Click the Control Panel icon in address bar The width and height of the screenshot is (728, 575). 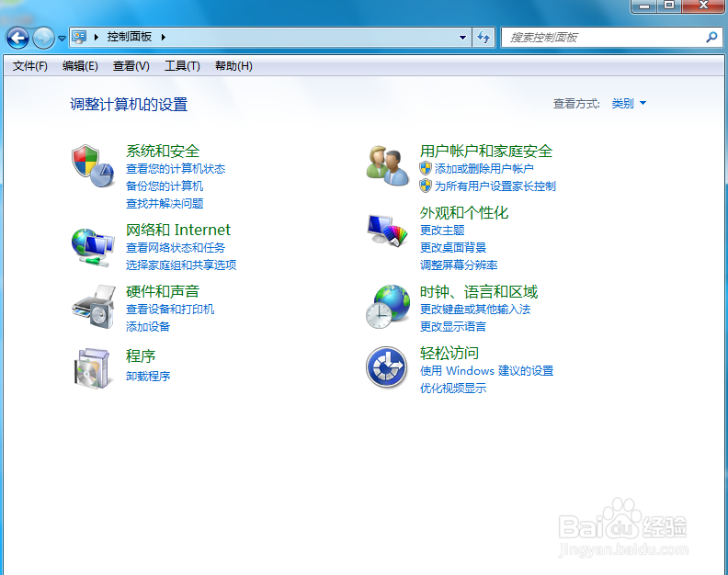pyautogui.click(x=79, y=37)
